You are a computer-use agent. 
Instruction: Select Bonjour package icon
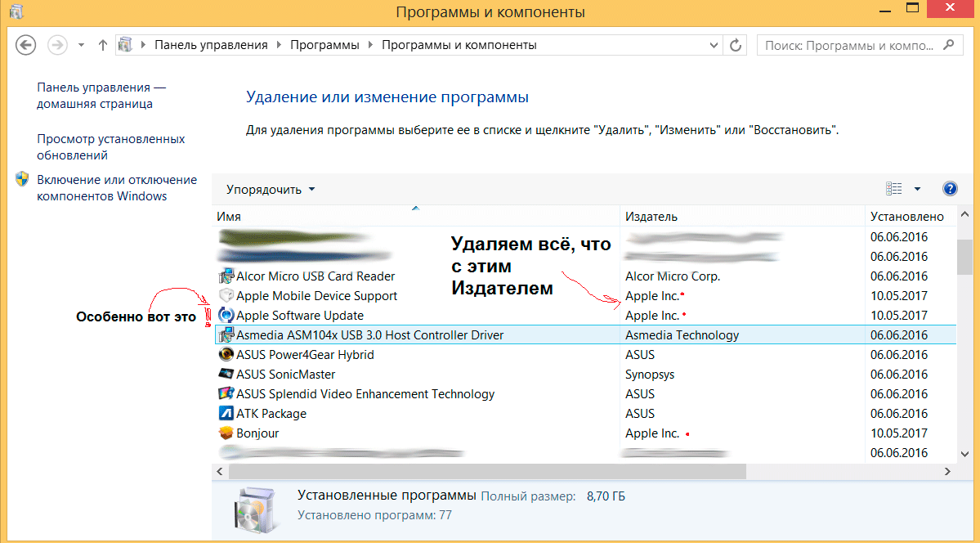(x=226, y=433)
